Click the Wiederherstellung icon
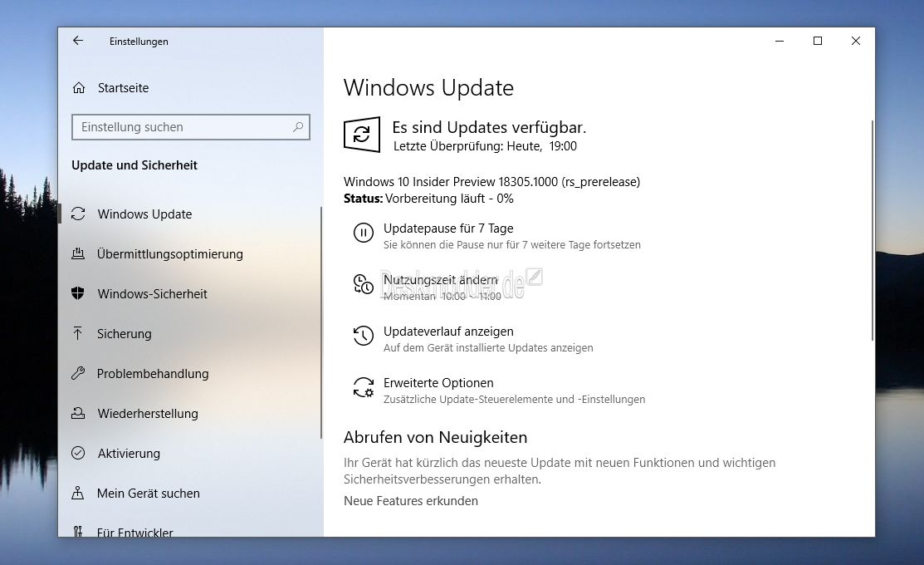The image size is (924, 565). [78, 413]
